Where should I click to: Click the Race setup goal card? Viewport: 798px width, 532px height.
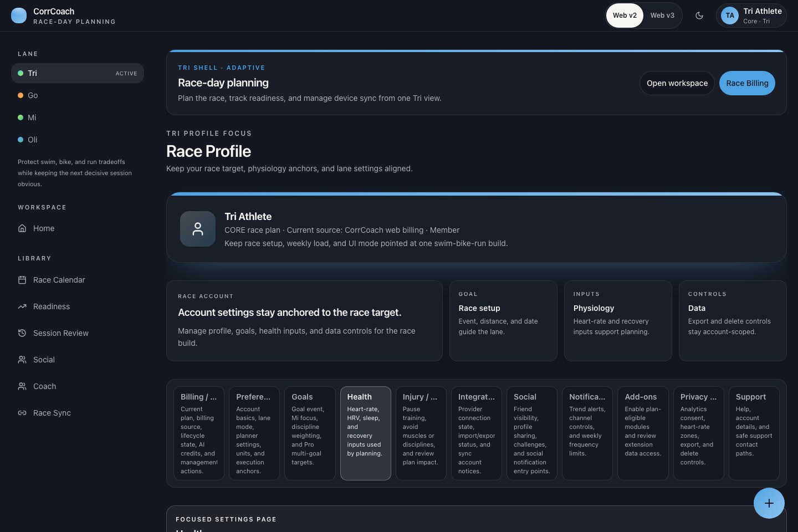coord(503,321)
